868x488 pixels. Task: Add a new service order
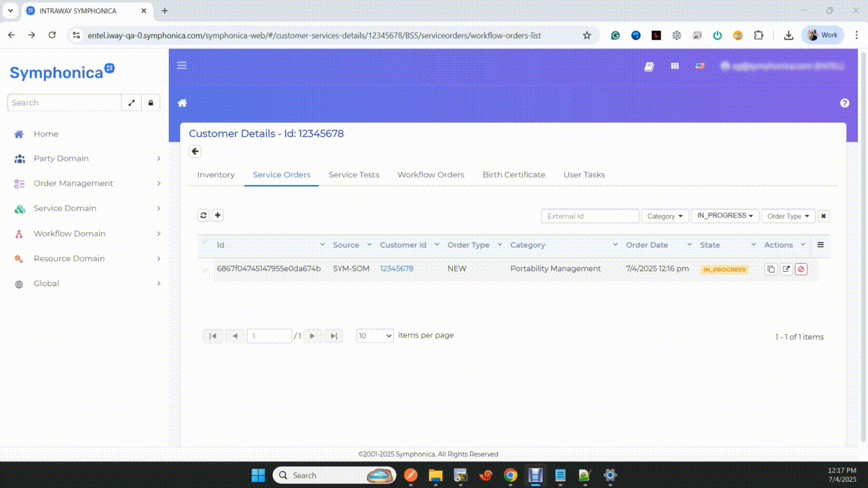(x=218, y=216)
